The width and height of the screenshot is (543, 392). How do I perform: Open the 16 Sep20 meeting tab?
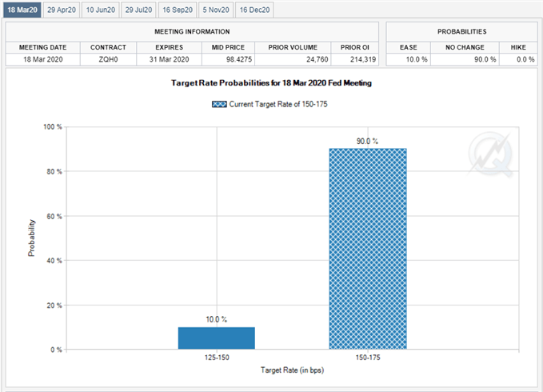178,10
